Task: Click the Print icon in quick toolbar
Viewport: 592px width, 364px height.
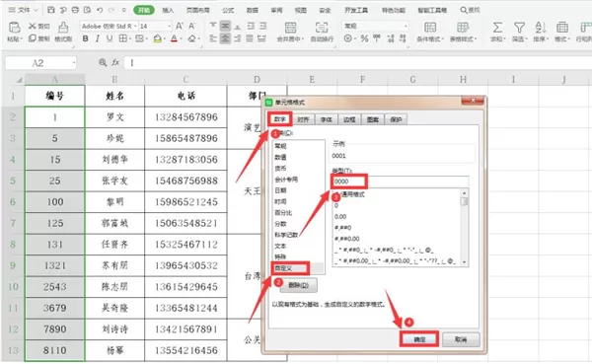Action: tap(75, 10)
